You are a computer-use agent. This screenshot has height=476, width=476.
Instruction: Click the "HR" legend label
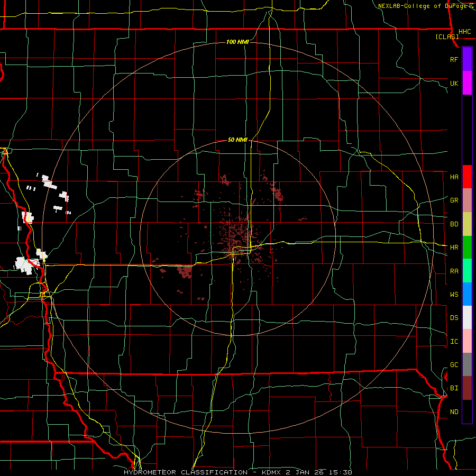click(454, 248)
